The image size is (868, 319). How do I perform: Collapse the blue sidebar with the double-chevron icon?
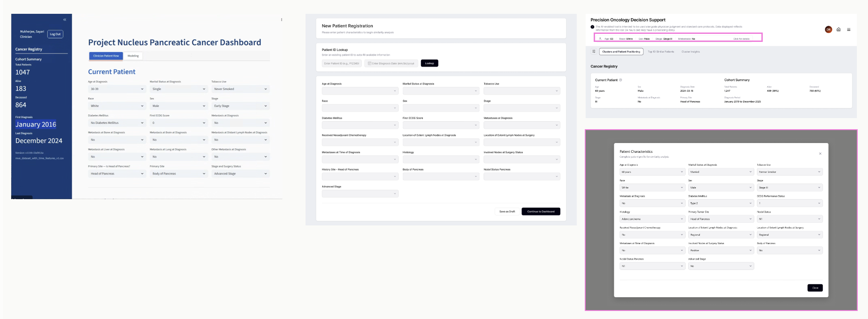(65, 20)
